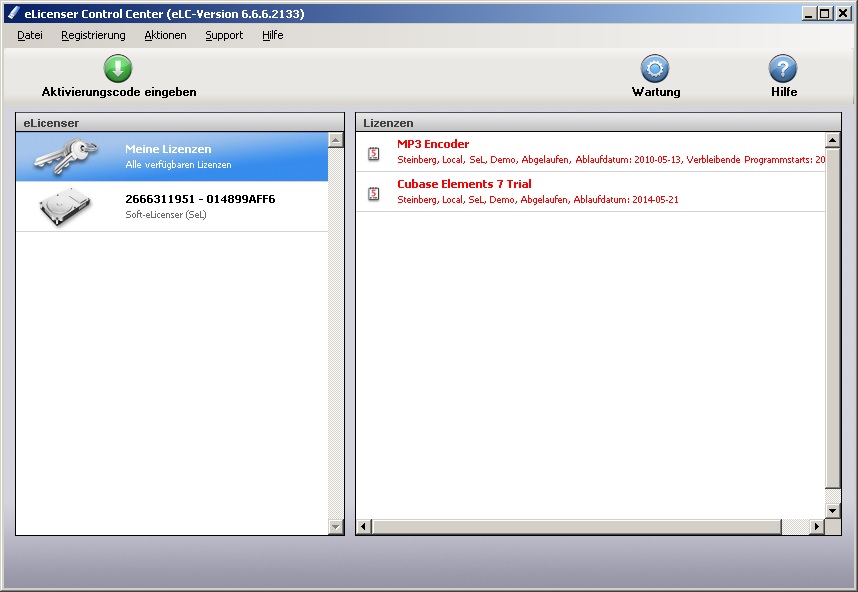
Task: Open Wartung via the blue gear icon
Action: point(654,68)
